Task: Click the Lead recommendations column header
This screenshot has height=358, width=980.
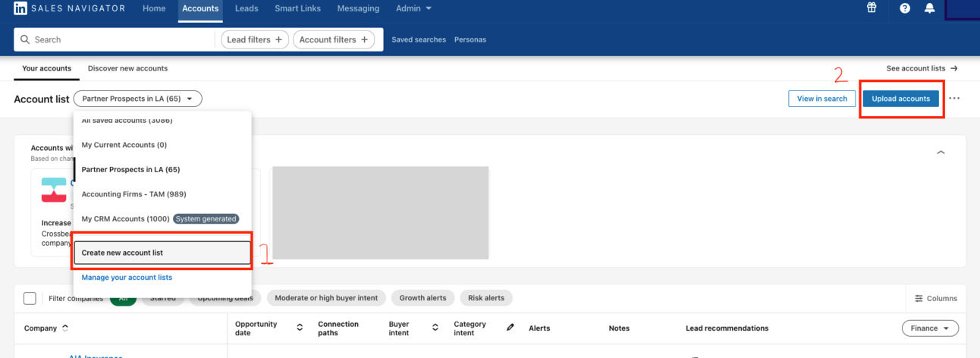Action: (x=727, y=328)
